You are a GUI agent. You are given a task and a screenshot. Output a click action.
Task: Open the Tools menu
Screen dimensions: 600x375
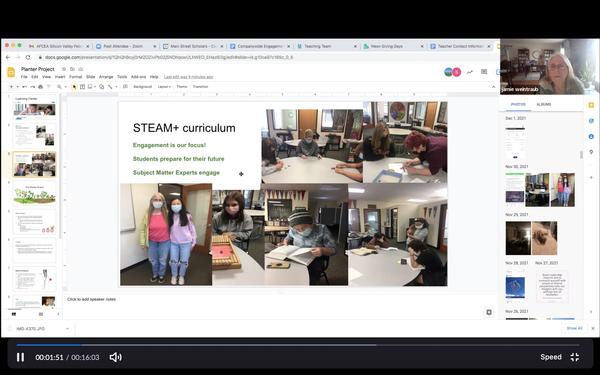coord(122,77)
